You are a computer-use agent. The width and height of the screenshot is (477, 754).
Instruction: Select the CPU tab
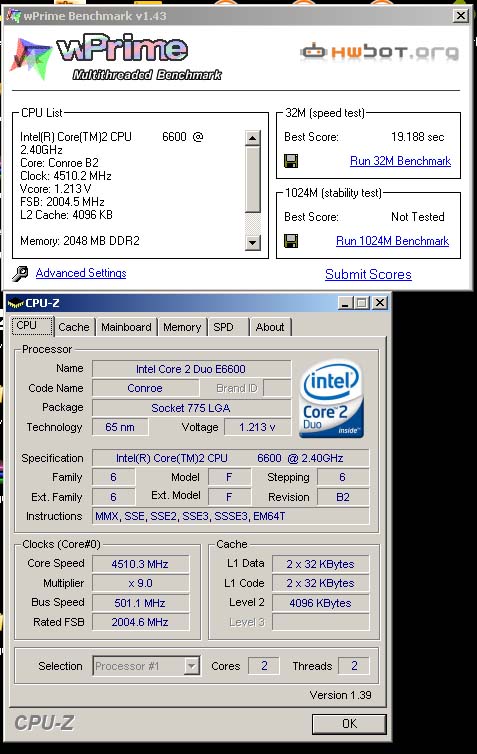(32, 326)
